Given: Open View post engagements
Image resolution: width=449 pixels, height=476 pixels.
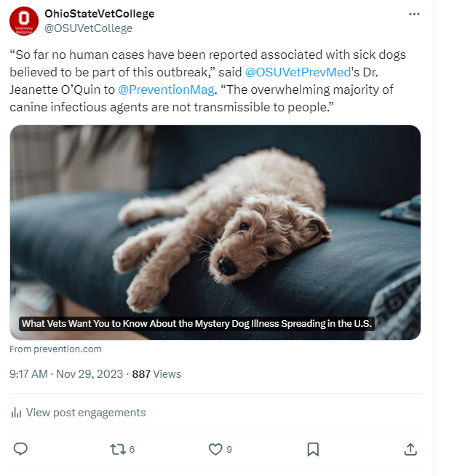Looking at the screenshot, I should click(x=86, y=413).
